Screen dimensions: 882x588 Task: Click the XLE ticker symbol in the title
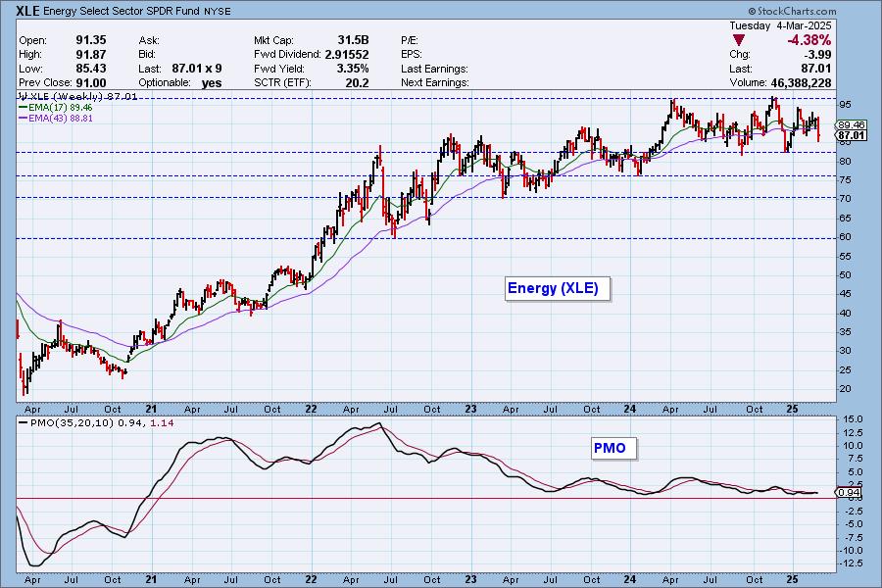pos(27,11)
